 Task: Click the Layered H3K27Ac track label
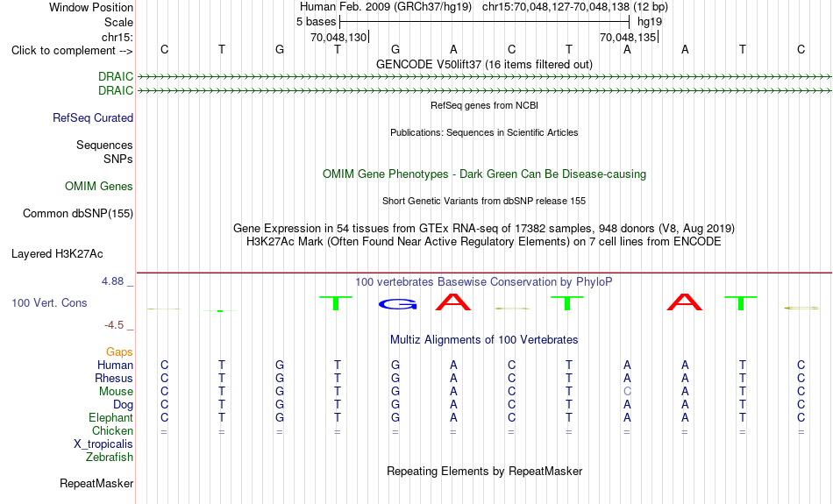57,254
